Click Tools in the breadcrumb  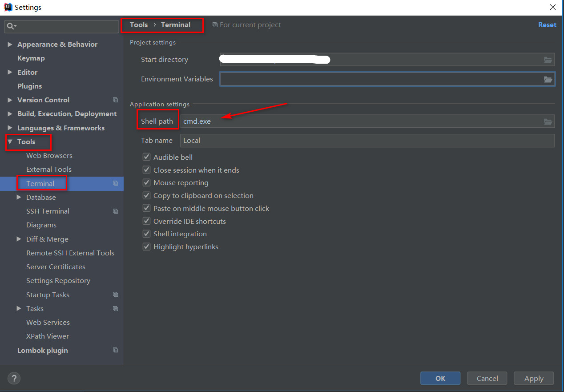(139, 25)
